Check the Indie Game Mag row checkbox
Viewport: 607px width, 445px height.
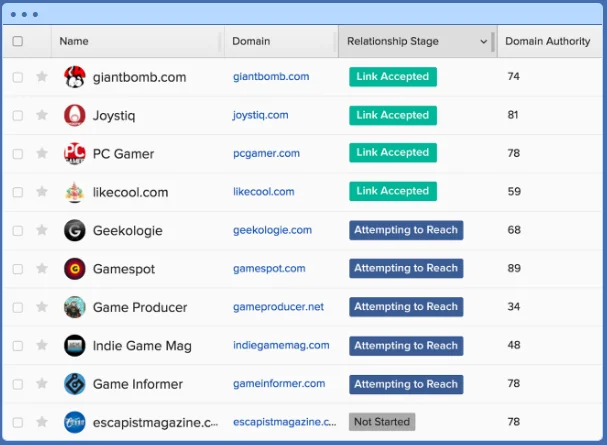click(17, 346)
